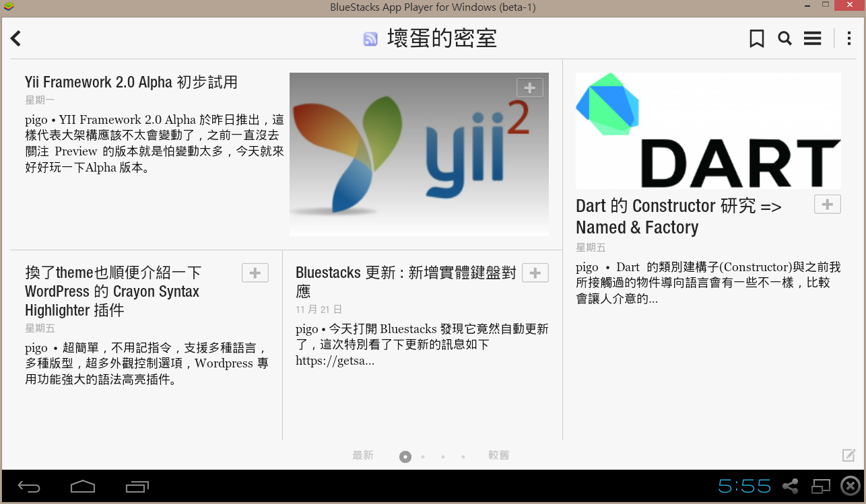Jump to 最新 newest page
Screen dimensions: 866x504
click(362, 456)
